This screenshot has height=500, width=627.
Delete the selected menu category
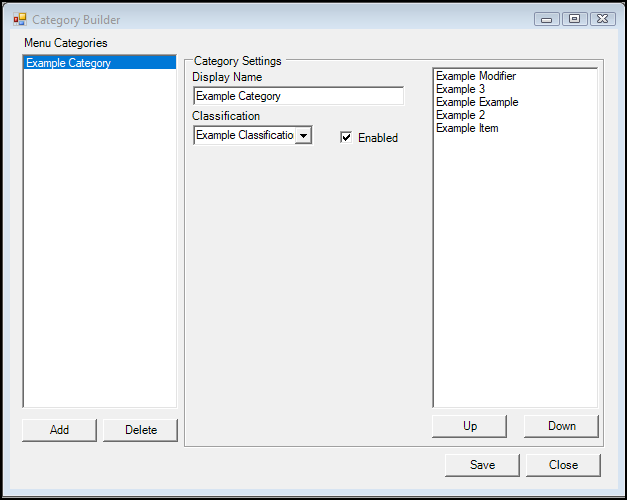(140, 430)
